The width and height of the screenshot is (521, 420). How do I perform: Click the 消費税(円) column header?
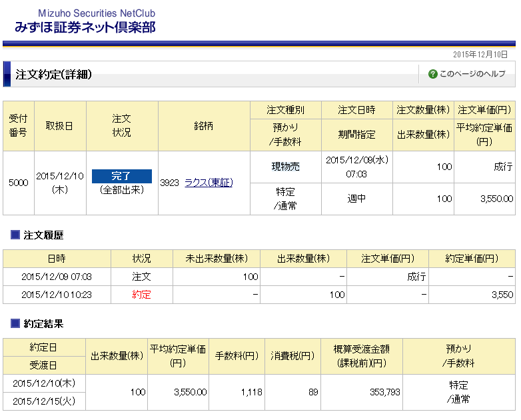coord(292,356)
